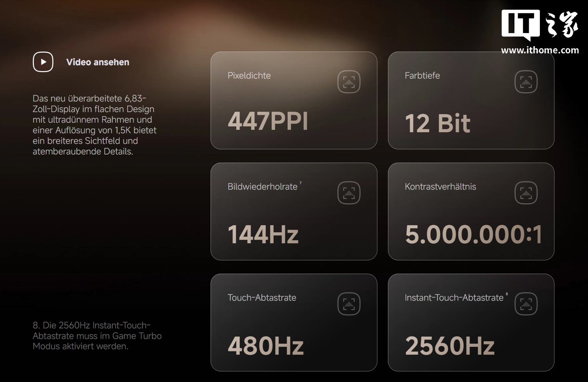The height and width of the screenshot is (382, 588).
Task: Click the expand icon on Kontrastverhältnis card
Action: (x=526, y=193)
